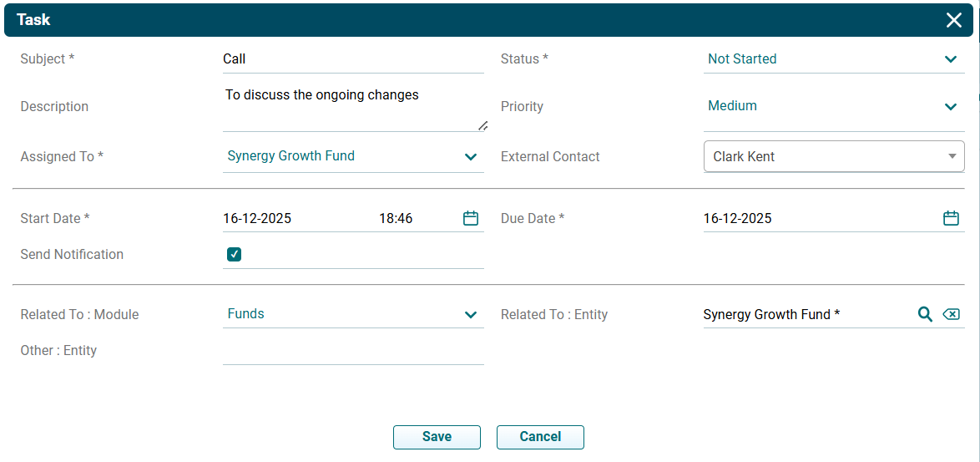
Task: Save the task
Action: [437, 437]
